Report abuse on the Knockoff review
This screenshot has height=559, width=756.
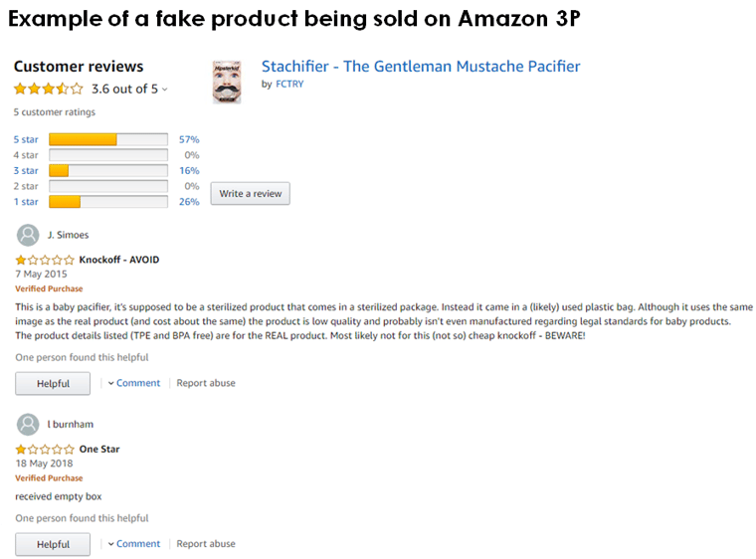tap(206, 383)
